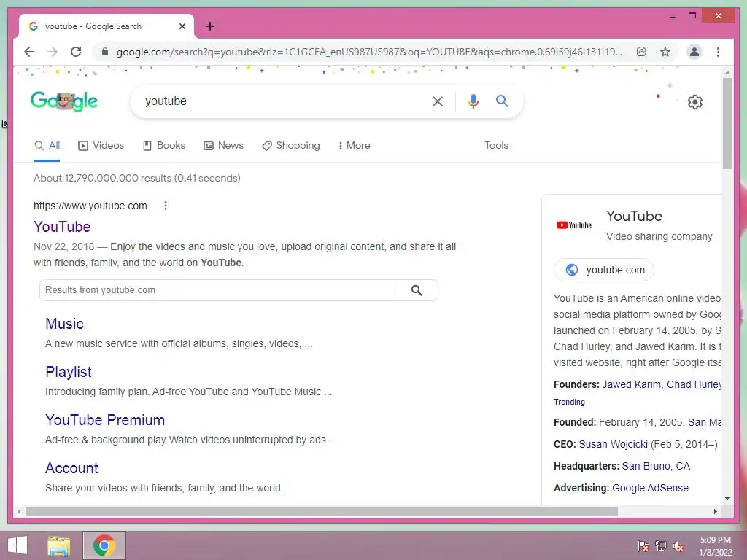
Task: Click the YouTube logo in knowledge panel
Action: coord(573,225)
